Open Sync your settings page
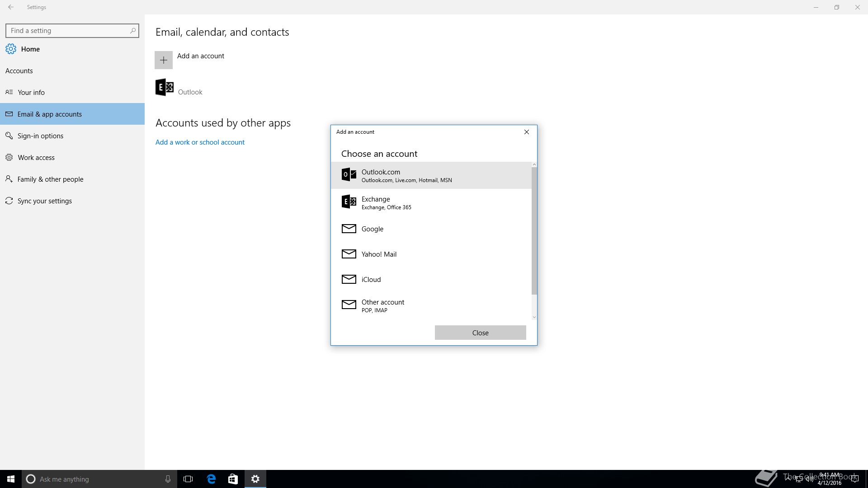 pos(72,201)
